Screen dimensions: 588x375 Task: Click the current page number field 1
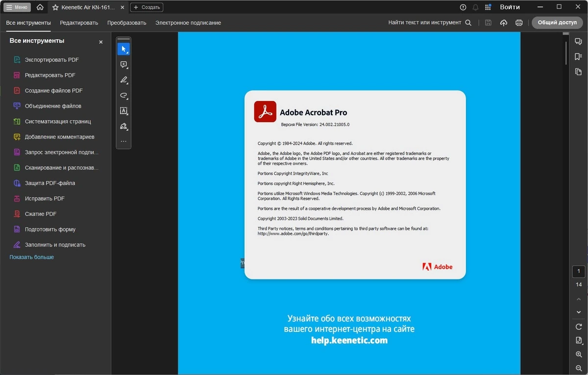pos(579,272)
